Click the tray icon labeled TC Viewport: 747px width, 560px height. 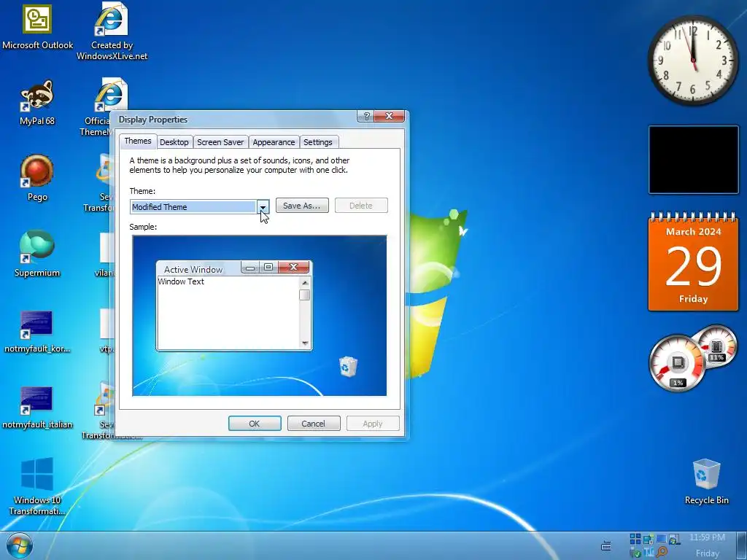coord(649,553)
